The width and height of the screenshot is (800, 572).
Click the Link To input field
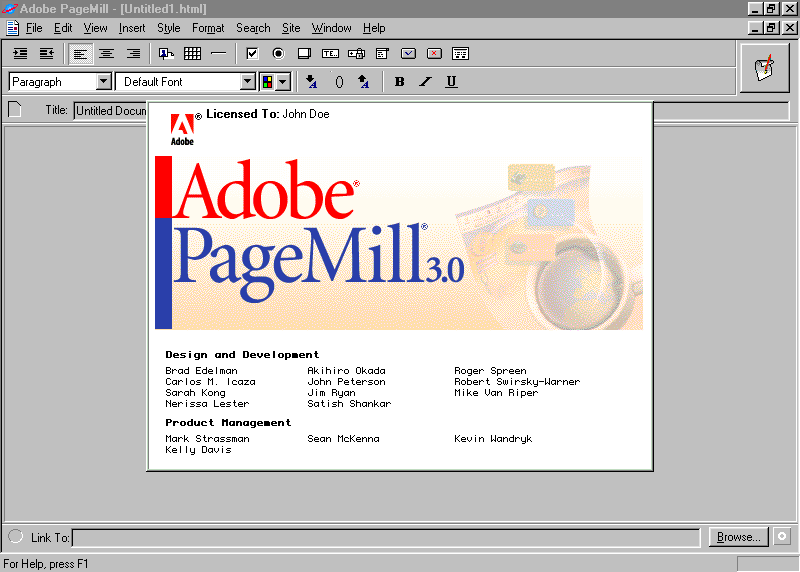point(386,538)
